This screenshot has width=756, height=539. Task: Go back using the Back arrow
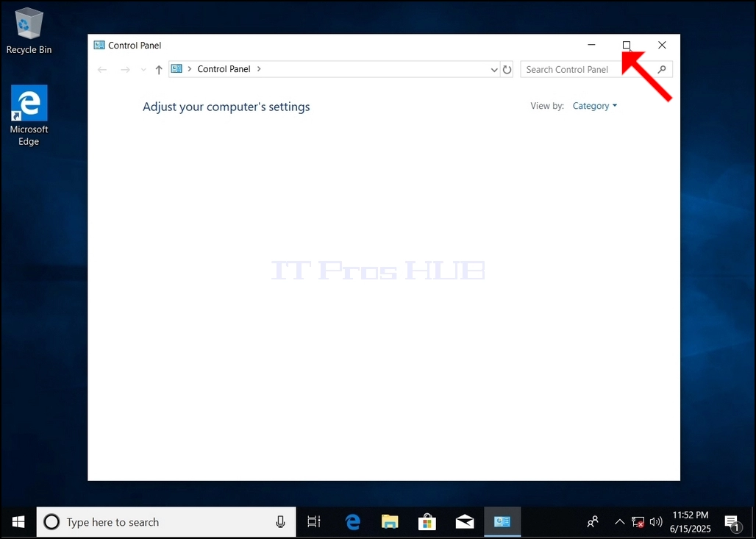[x=102, y=69]
